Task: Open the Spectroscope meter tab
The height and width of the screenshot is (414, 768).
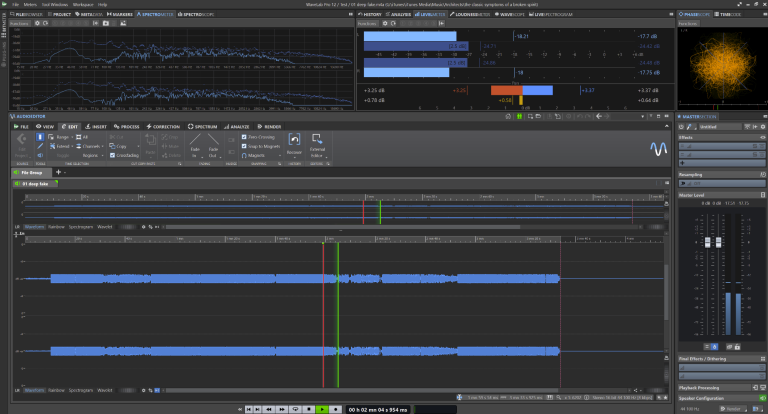Action: tap(198, 16)
